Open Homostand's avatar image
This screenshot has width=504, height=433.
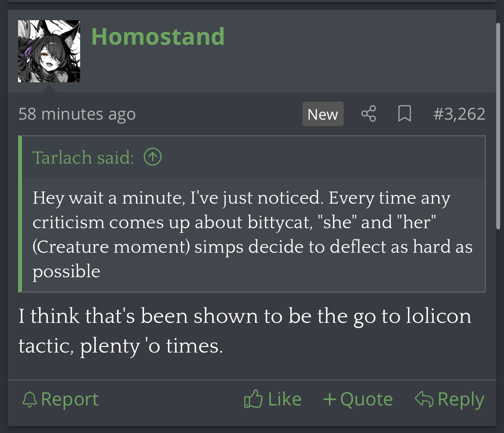click(x=49, y=51)
